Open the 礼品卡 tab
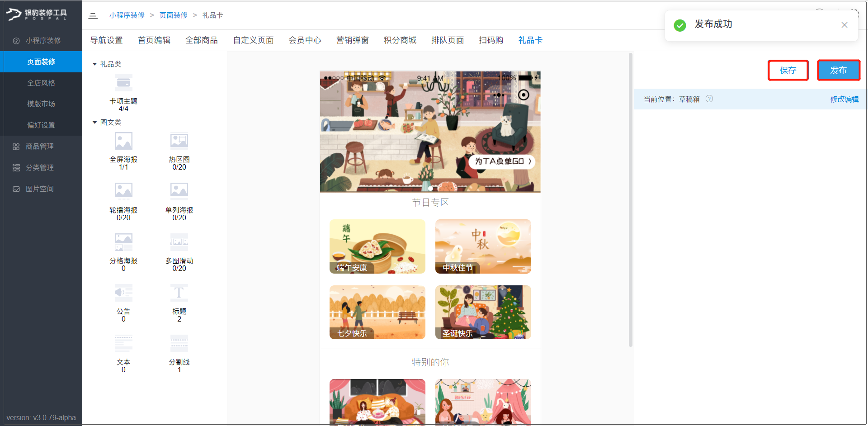 530,40
